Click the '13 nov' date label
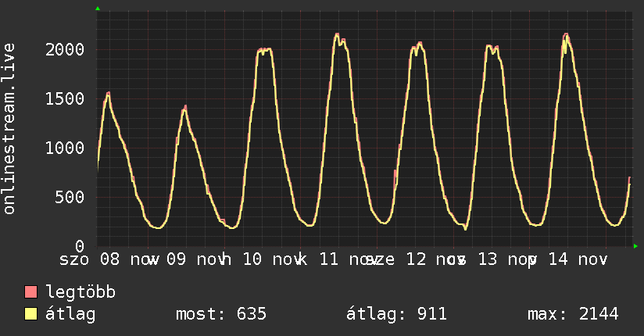644x336 pixels. [504, 259]
